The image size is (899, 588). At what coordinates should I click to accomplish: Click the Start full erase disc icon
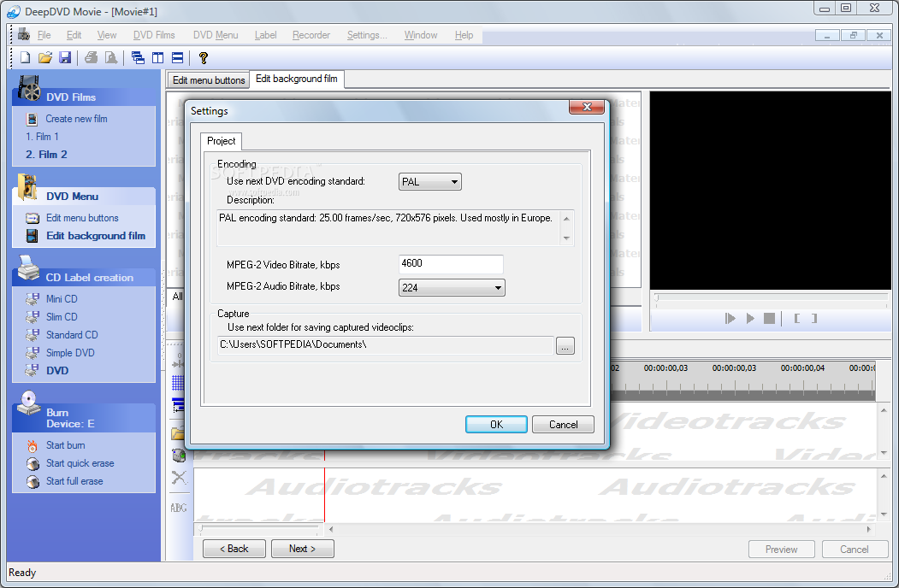point(33,481)
